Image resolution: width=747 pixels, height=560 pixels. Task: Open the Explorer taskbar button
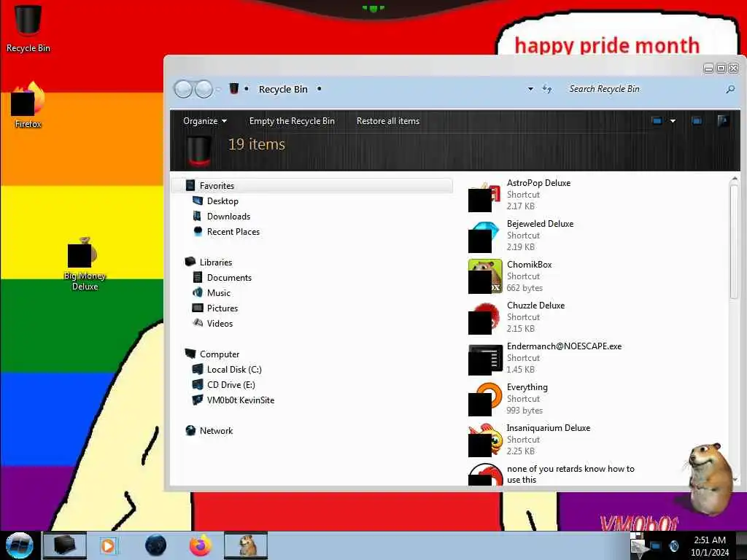tap(65, 545)
